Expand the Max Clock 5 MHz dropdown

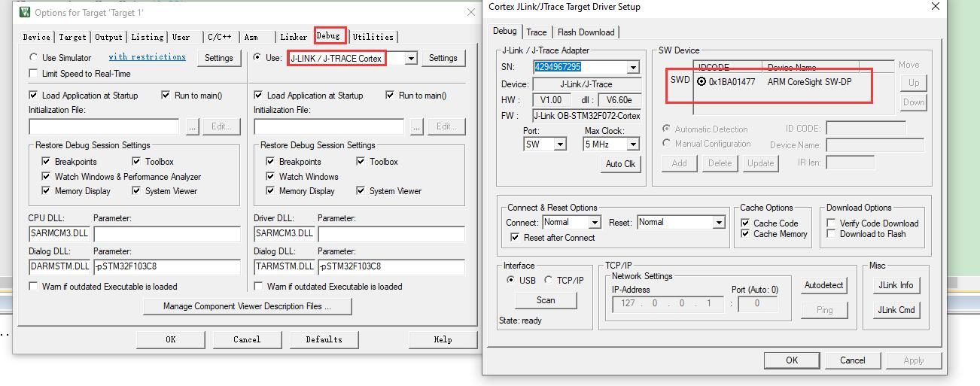pyautogui.click(x=633, y=144)
